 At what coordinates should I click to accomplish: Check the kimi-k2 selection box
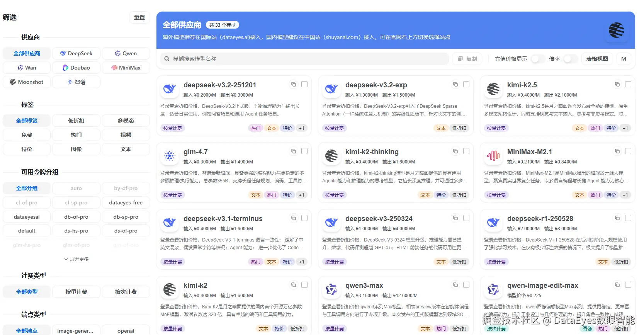pos(304,285)
